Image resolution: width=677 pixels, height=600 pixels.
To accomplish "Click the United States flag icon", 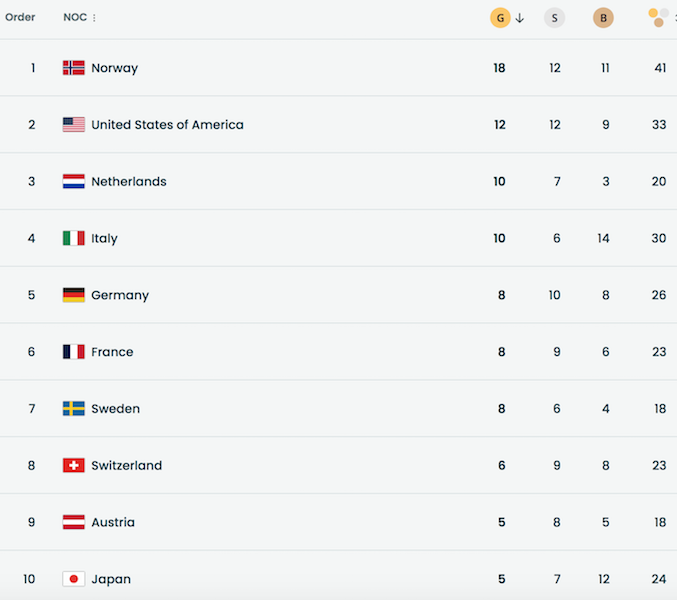I will pos(73,125).
